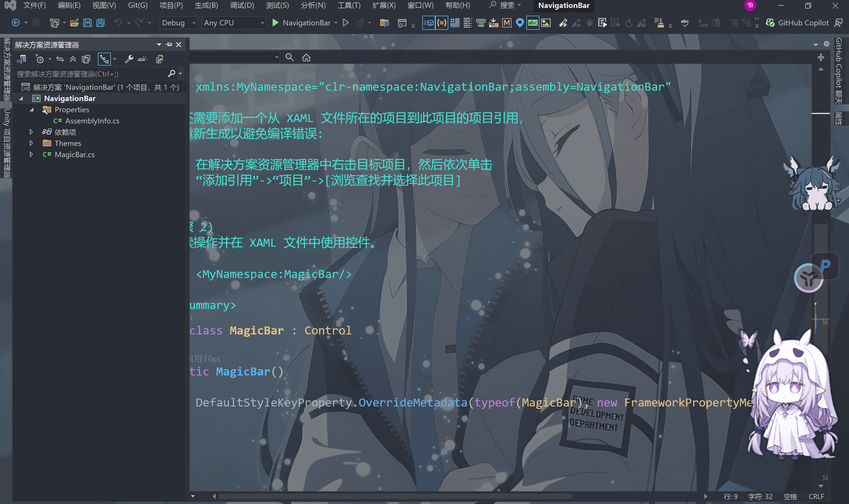Start without debugging via outlined play icon
This screenshot has width=849, height=504.
click(346, 23)
